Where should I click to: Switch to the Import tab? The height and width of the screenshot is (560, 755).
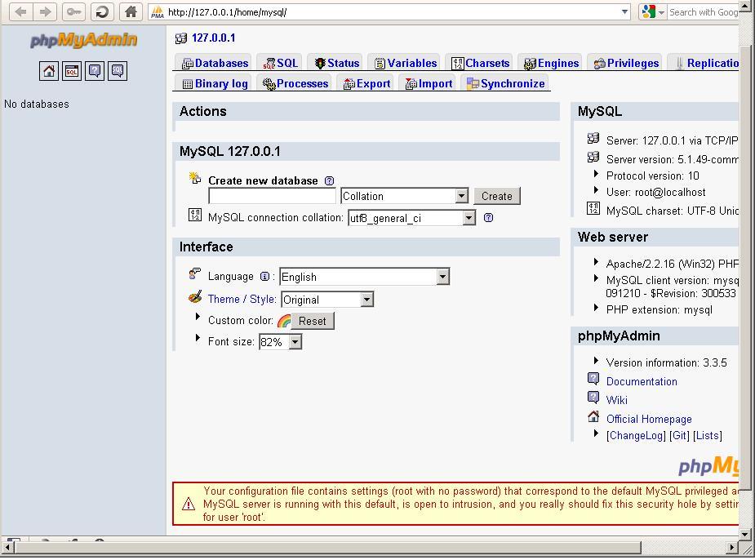pos(429,82)
